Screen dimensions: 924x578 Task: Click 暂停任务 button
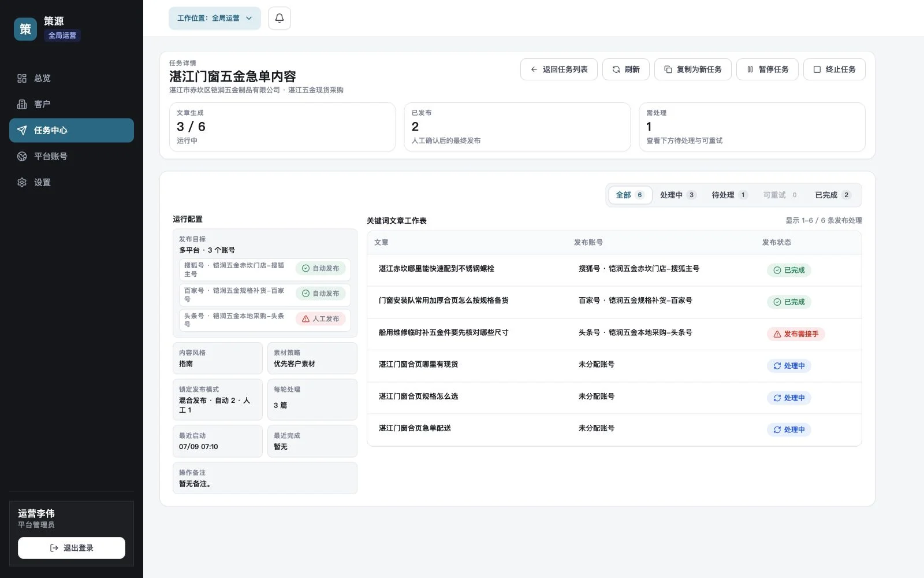pos(767,69)
